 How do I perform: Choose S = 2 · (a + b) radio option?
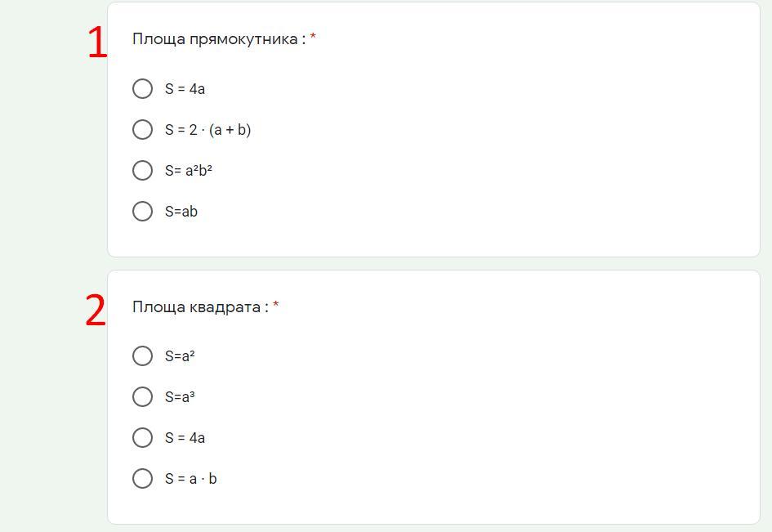click(x=142, y=129)
